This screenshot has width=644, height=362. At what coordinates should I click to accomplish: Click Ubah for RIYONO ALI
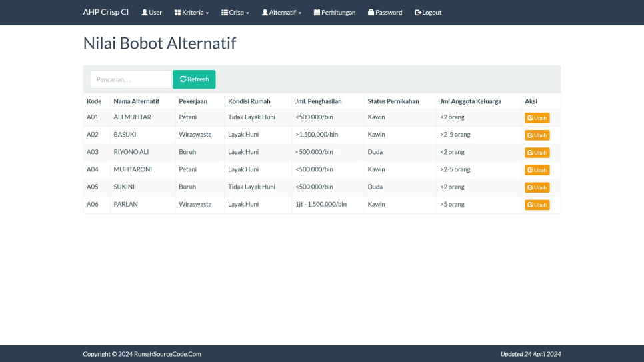tap(537, 153)
